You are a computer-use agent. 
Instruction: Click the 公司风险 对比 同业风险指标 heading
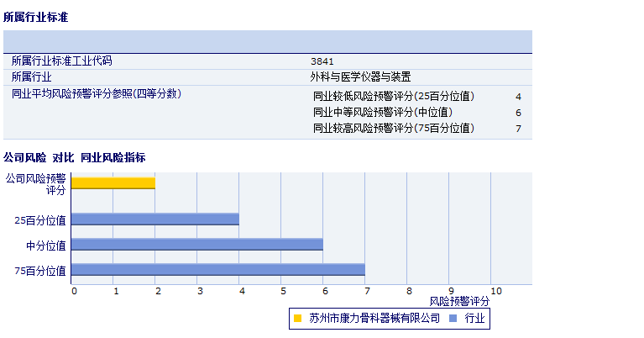(x=74, y=157)
